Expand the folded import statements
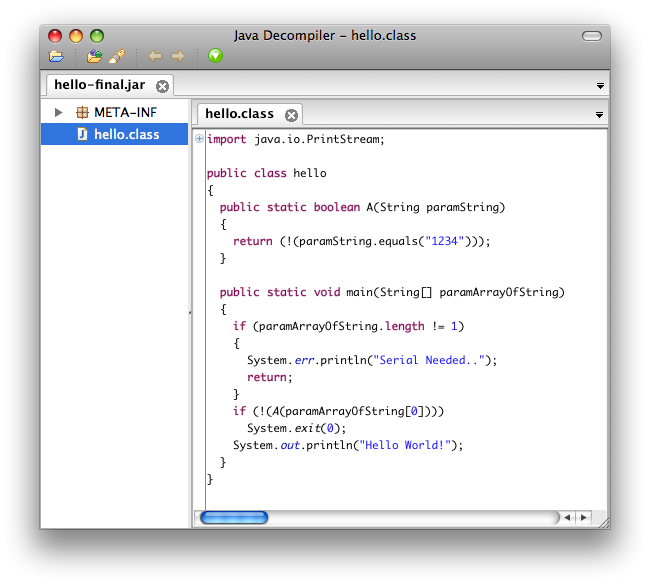The width and height of the screenshot is (650, 584). pyautogui.click(x=199, y=138)
